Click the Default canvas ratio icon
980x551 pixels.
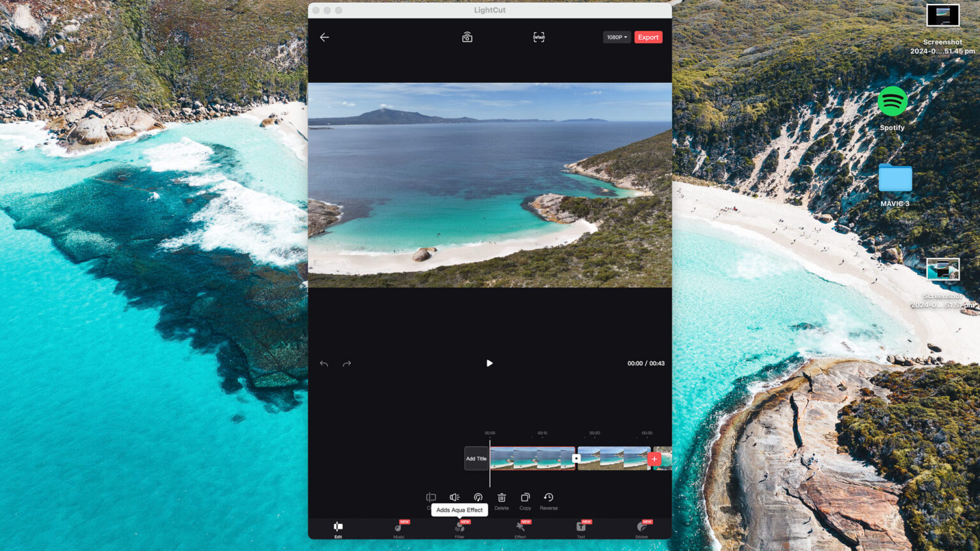point(538,37)
